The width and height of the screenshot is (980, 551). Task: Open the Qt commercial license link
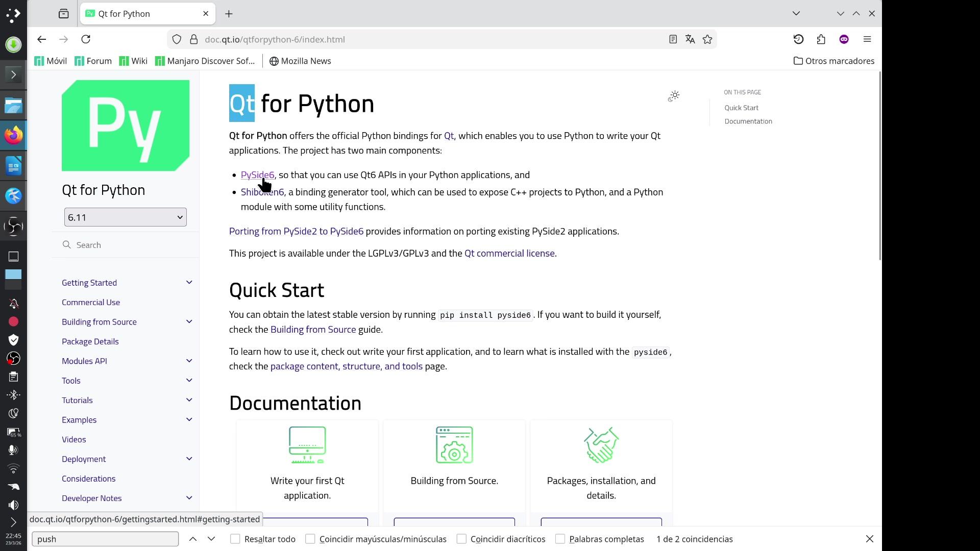(509, 254)
